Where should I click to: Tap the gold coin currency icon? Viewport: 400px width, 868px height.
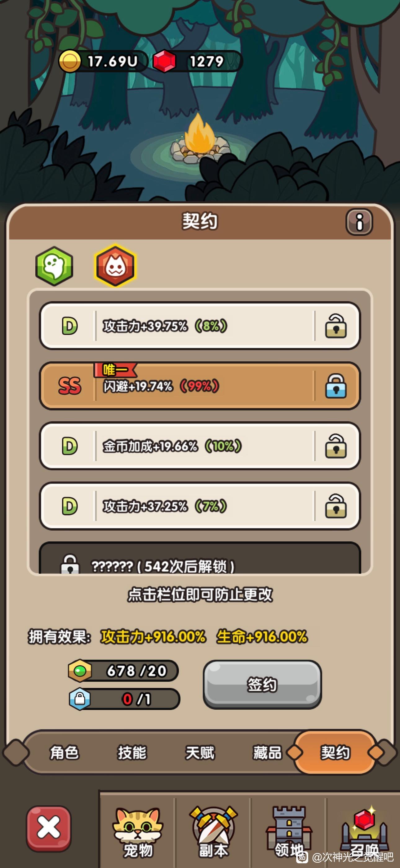point(70,61)
